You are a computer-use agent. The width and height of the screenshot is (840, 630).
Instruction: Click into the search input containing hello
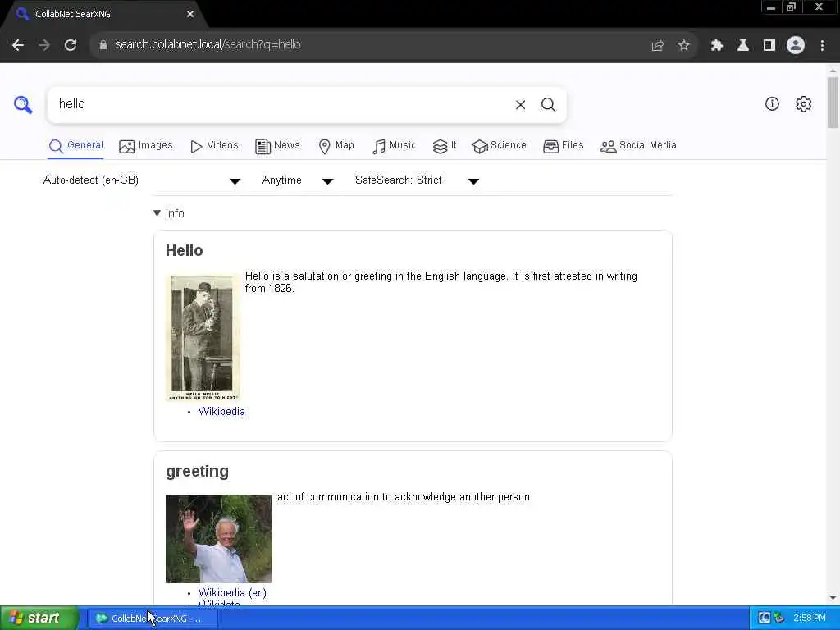point(281,104)
